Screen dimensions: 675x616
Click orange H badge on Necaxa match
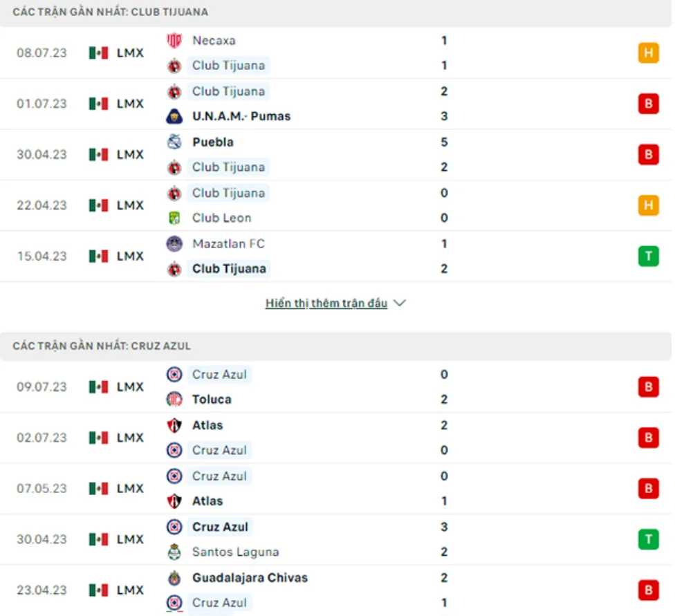(648, 53)
